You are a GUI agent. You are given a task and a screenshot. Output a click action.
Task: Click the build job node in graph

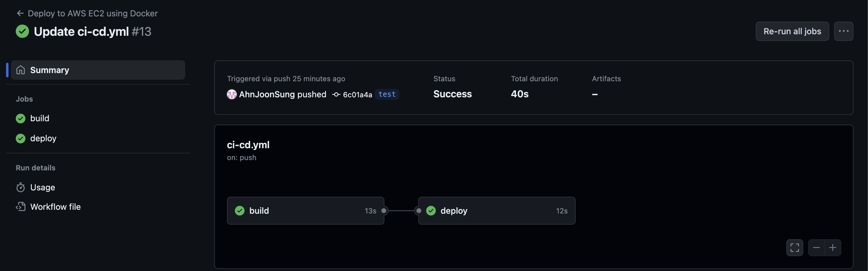point(305,211)
